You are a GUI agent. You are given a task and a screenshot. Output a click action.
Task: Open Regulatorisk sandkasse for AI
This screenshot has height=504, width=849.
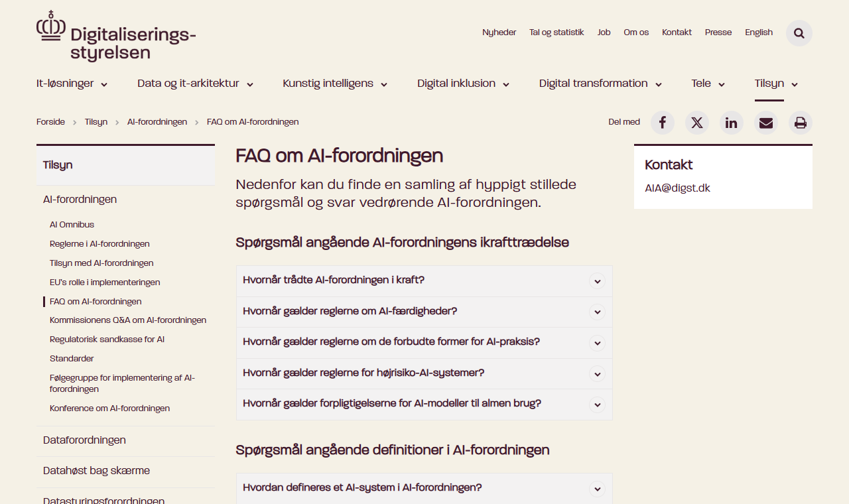[107, 340]
